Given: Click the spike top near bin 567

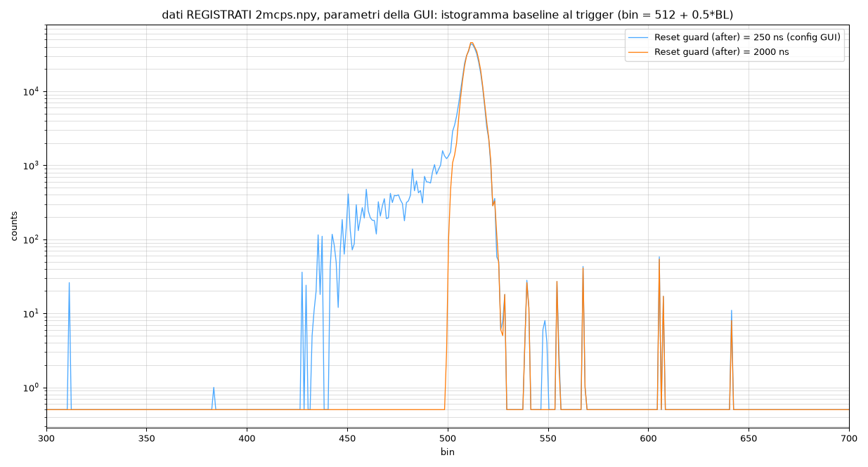Looking at the screenshot, I should 583,267.
